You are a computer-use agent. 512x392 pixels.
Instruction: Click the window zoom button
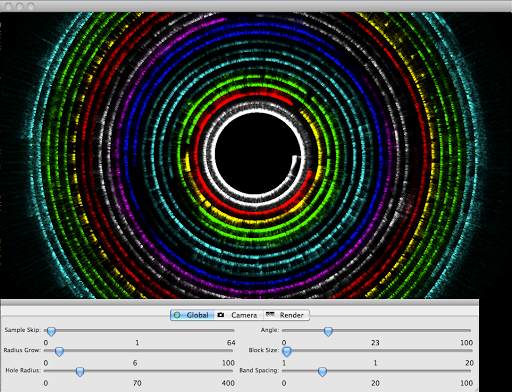(x=31, y=6)
